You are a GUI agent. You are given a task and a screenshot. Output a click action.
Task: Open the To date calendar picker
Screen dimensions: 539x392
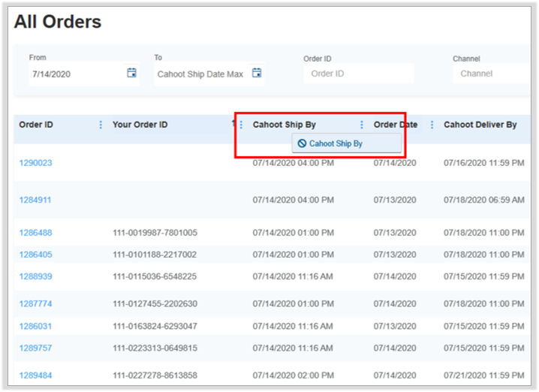(x=257, y=73)
